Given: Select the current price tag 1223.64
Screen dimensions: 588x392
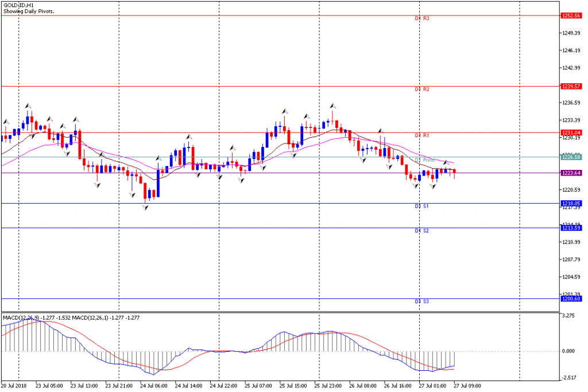Looking at the screenshot, I should point(571,173).
